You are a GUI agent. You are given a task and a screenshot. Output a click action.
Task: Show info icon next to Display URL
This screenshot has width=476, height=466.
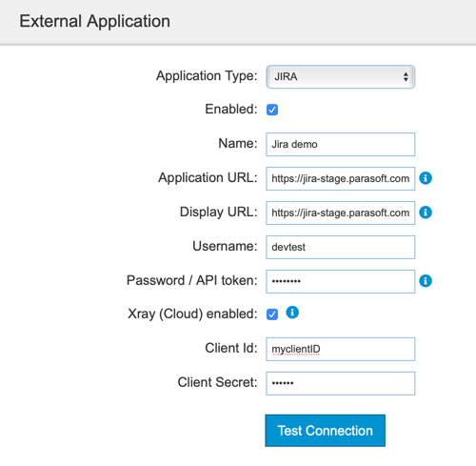click(x=426, y=213)
